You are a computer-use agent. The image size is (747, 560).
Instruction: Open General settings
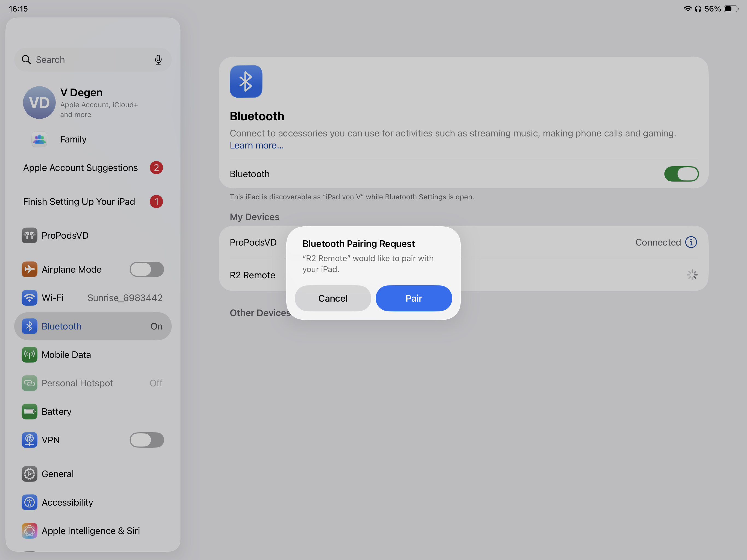pyautogui.click(x=93, y=474)
